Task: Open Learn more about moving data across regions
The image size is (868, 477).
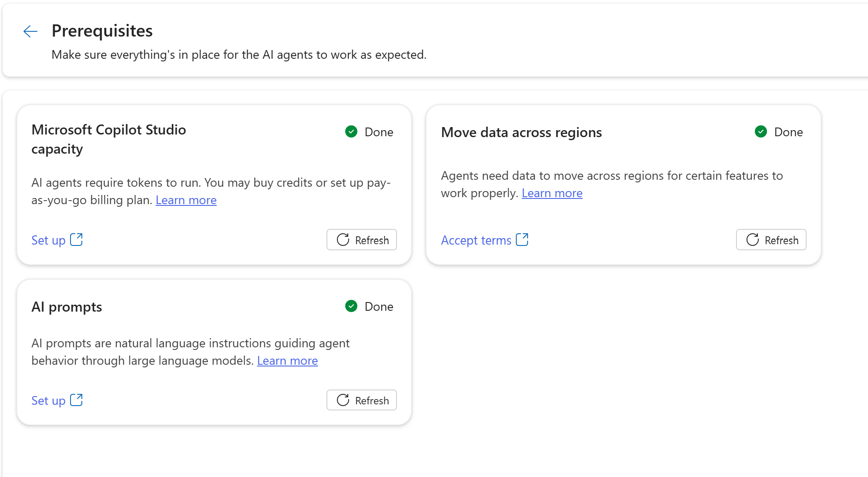Action: coord(552,193)
